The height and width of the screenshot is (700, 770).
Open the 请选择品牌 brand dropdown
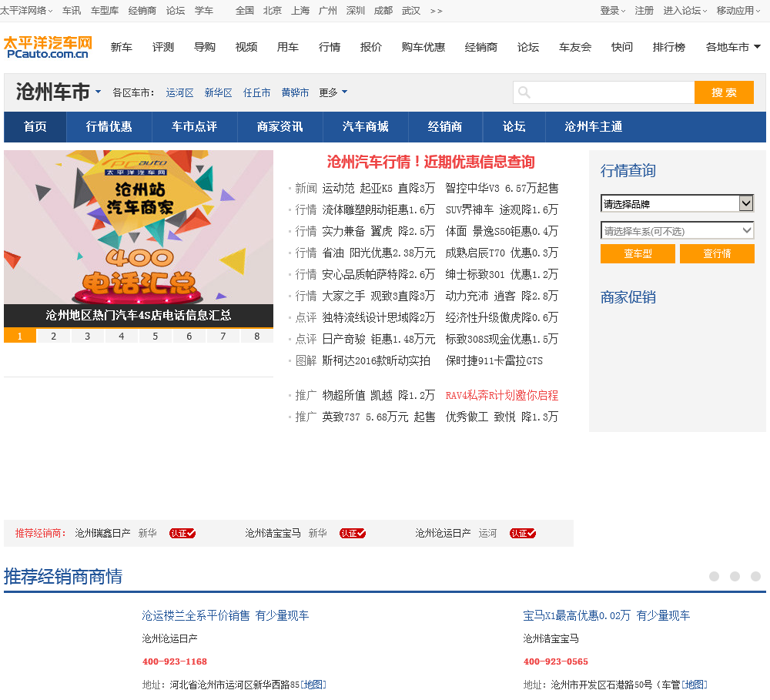[x=677, y=203]
